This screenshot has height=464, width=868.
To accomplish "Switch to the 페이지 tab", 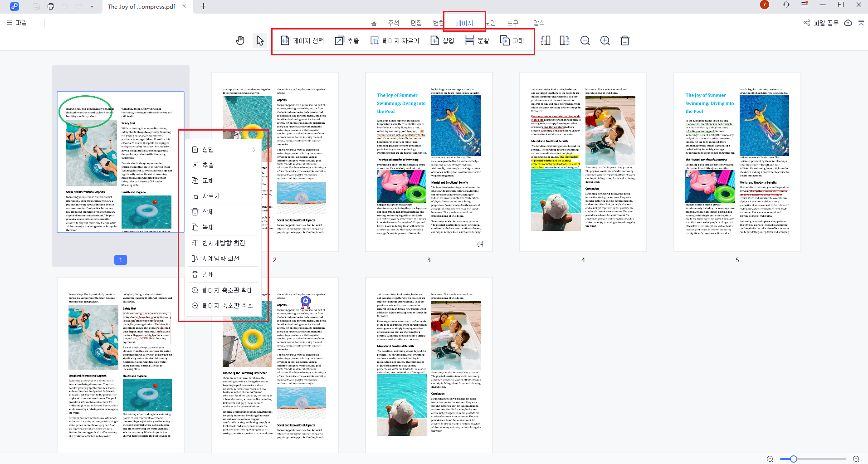I will pyautogui.click(x=464, y=23).
